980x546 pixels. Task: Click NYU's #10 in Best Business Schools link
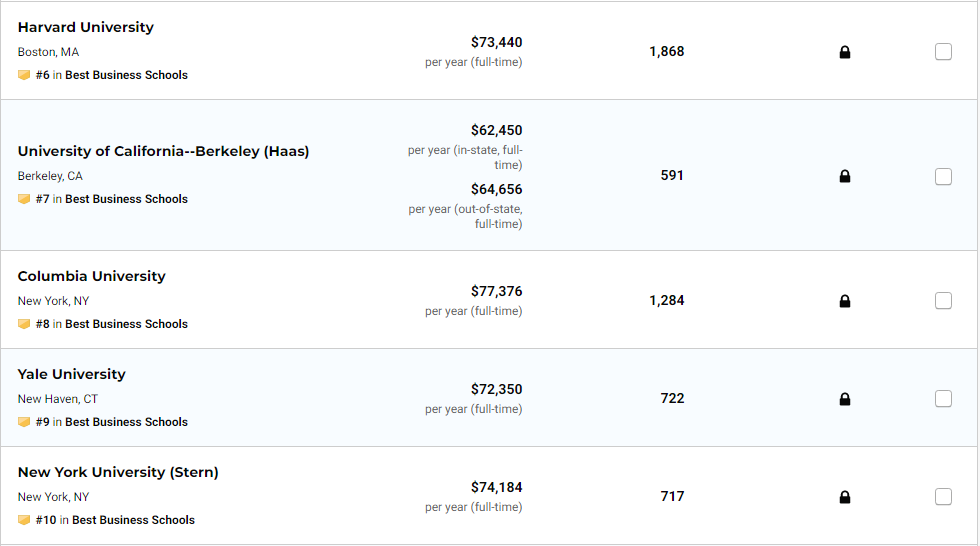115,520
